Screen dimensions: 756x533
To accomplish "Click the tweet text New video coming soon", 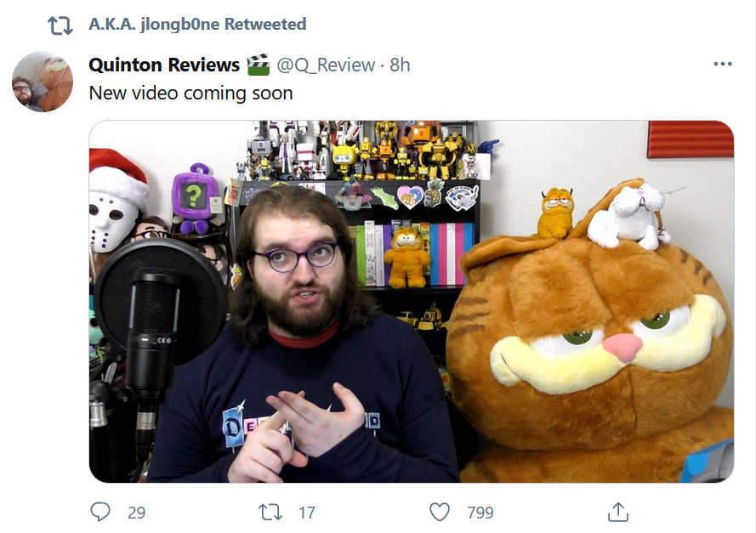I will click(191, 93).
